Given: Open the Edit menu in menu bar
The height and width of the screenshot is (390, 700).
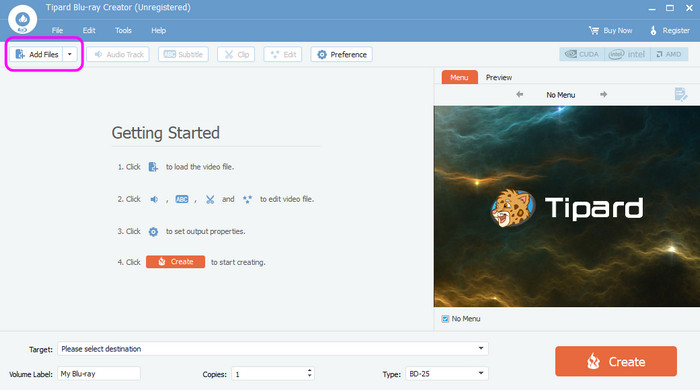Looking at the screenshot, I should coord(89,30).
